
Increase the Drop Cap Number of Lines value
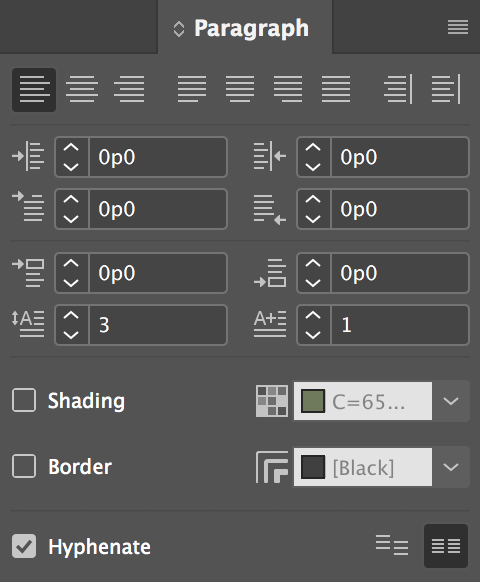71,315
